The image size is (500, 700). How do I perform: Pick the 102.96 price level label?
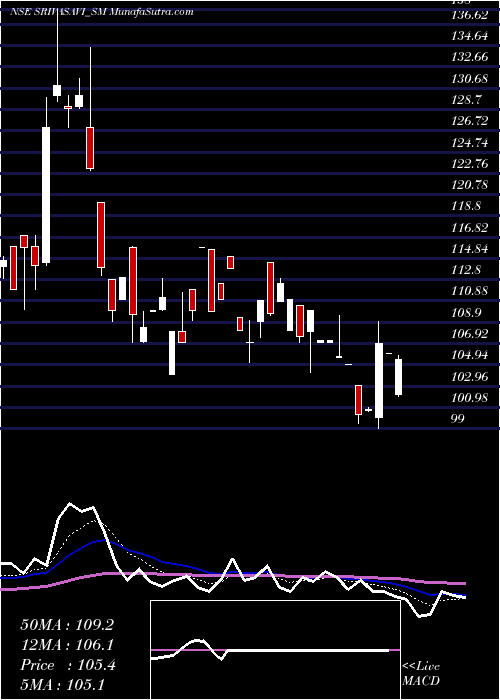(470, 376)
